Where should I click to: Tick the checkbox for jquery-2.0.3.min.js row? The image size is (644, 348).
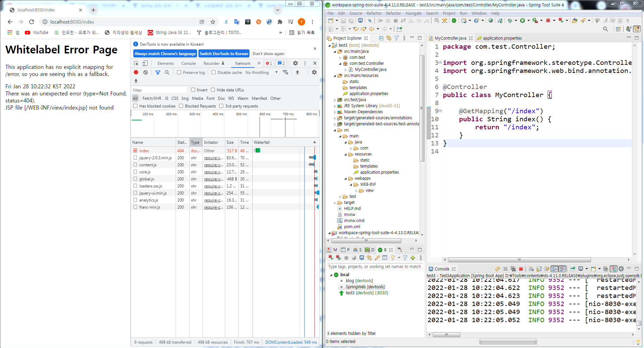(x=135, y=158)
